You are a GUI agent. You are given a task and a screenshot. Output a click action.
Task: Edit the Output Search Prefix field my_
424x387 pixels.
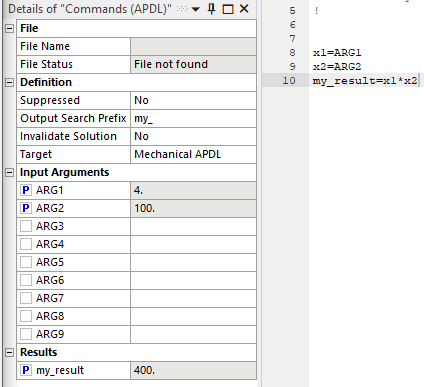[193, 118]
